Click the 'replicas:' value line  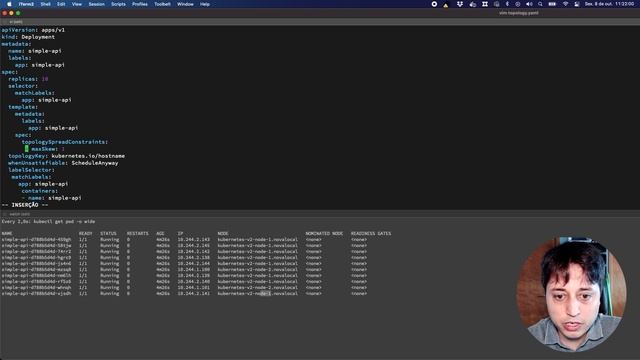coord(28,79)
